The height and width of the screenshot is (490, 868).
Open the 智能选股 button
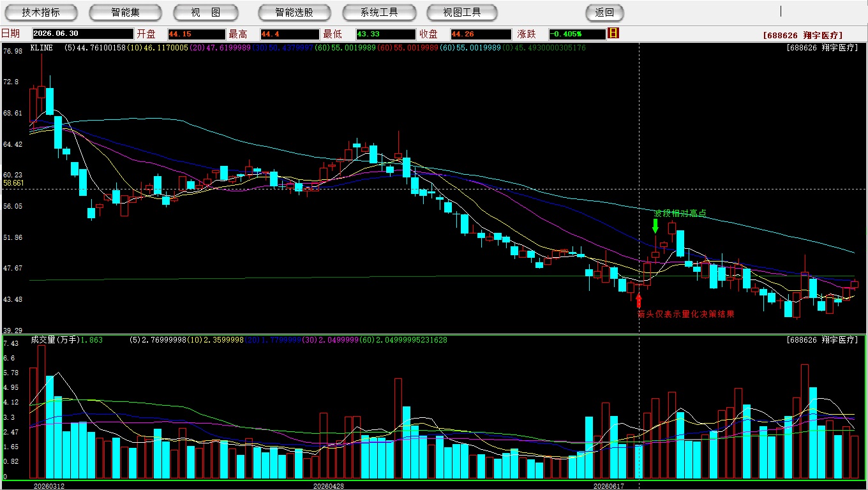(294, 12)
